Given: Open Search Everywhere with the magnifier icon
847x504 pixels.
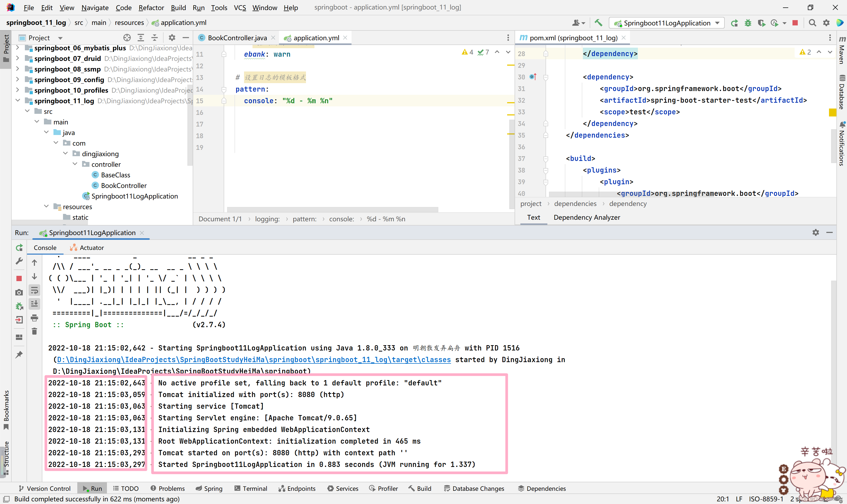Looking at the screenshot, I should 812,23.
